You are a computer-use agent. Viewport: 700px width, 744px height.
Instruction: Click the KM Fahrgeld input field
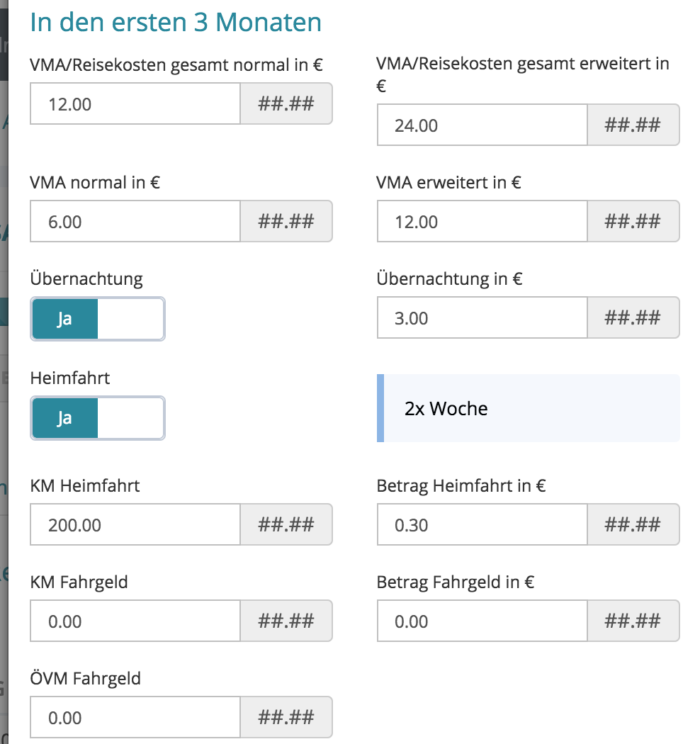coord(135,621)
